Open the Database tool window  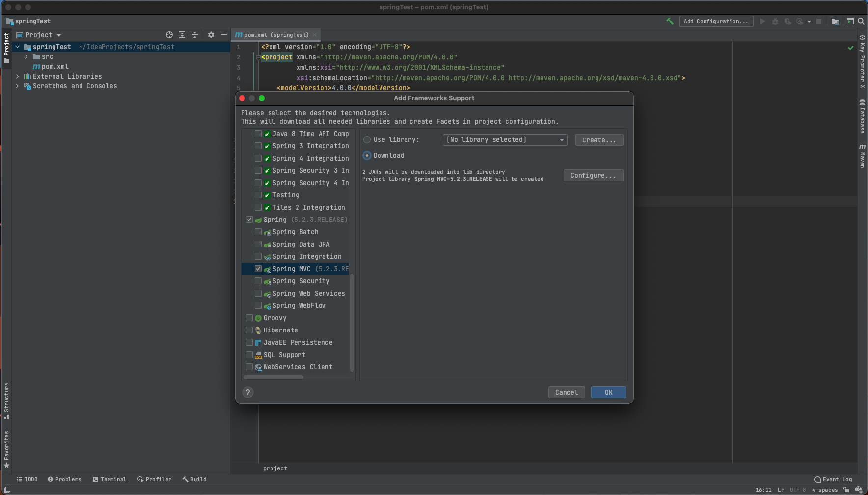tap(862, 116)
